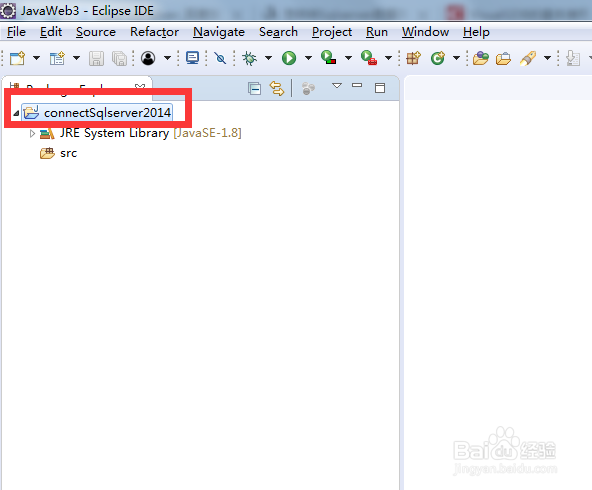Collapse the connectSqlserver2014 project node
The width and height of the screenshot is (592, 490).
tap(16, 113)
